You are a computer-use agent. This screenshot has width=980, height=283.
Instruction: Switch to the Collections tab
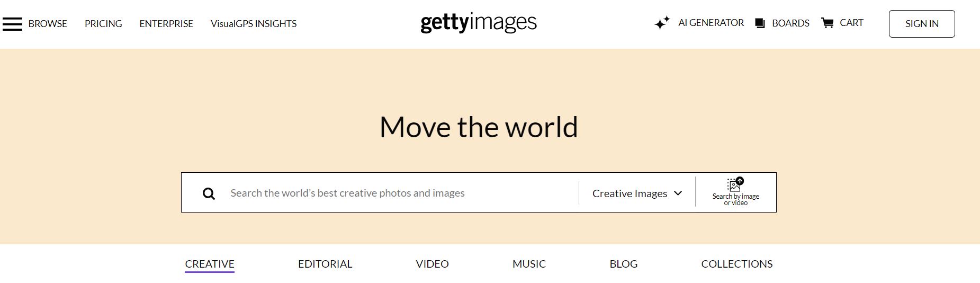(x=736, y=264)
